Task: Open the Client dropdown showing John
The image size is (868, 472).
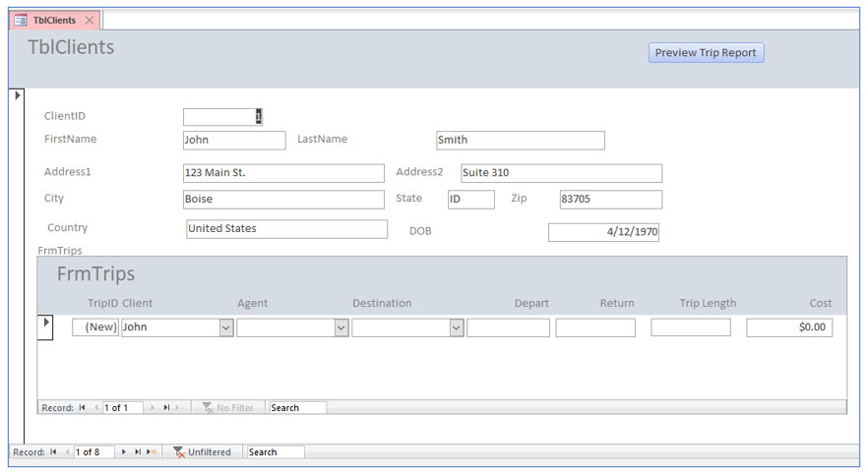Action: point(226,327)
